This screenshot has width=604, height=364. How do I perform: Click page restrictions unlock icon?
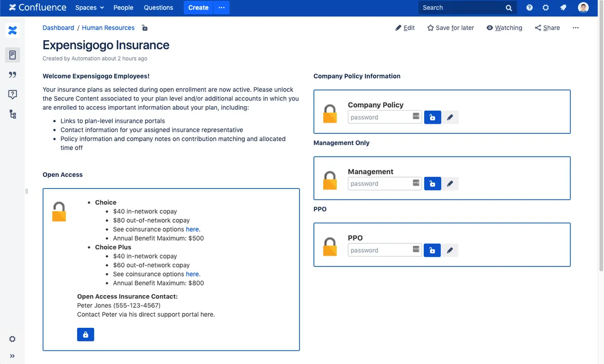145,28
